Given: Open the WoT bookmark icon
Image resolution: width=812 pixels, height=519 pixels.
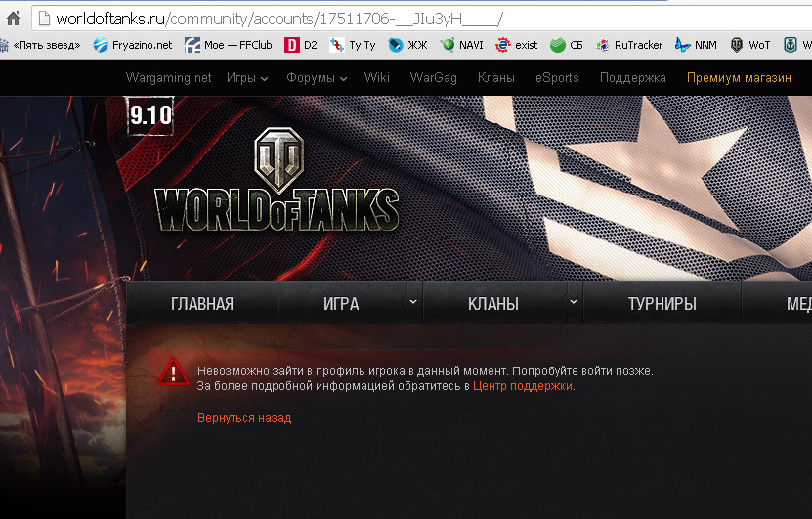Looking at the screenshot, I should click(737, 45).
